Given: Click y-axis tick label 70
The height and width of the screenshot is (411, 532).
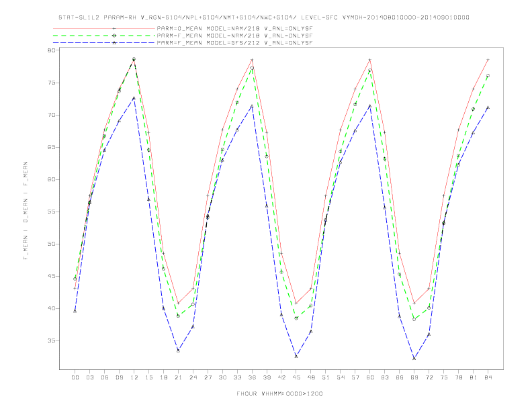Looking at the screenshot, I should 52,115.
